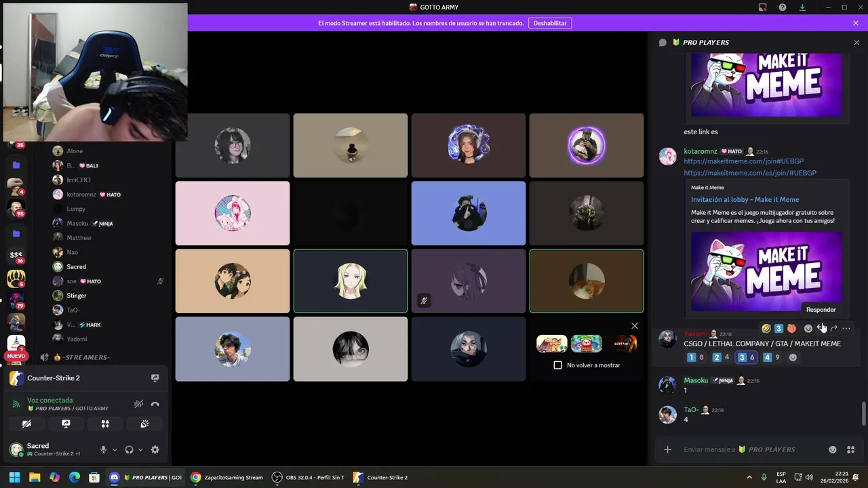Open Discord help icon in title bar
Screen dimensions: 868x488
[x=783, y=7]
